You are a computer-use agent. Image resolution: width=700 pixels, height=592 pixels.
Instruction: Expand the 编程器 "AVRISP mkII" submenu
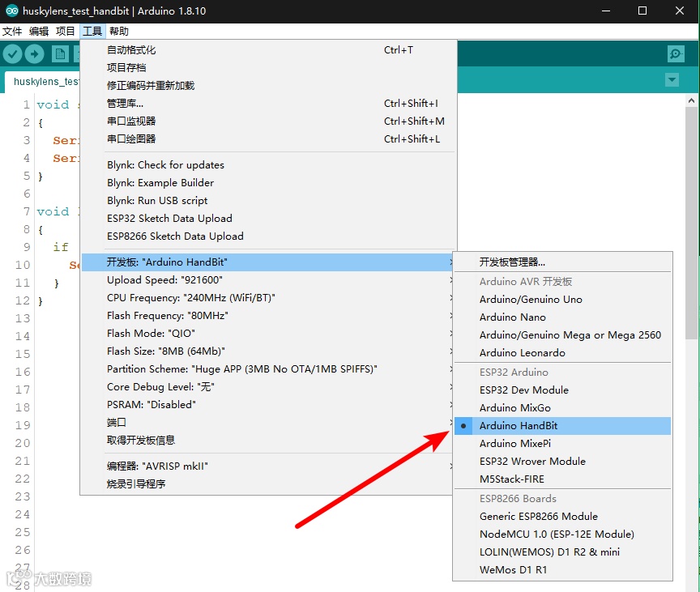(267, 466)
